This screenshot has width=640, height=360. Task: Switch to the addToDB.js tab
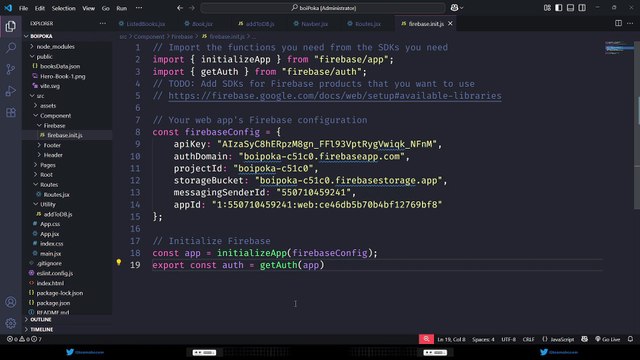click(256, 24)
